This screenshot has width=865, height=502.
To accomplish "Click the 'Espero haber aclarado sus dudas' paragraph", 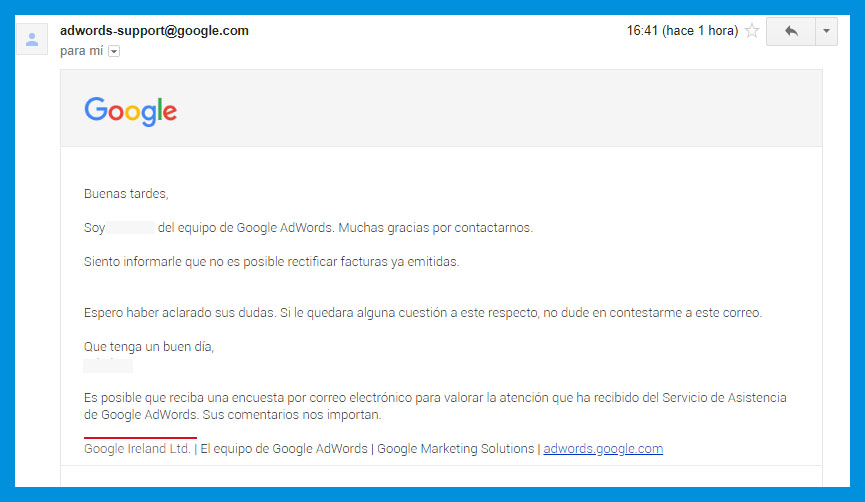I will tap(423, 313).
